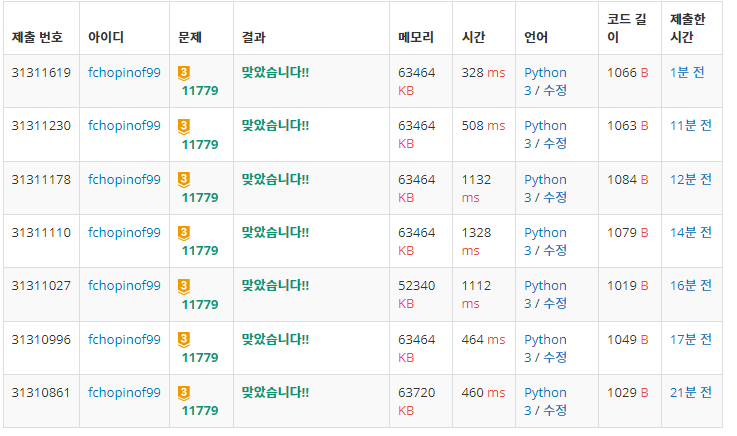The width and height of the screenshot is (737, 436).
Task: Click bronze tier badge in submission 31310861 row
Action: [184, 393]
